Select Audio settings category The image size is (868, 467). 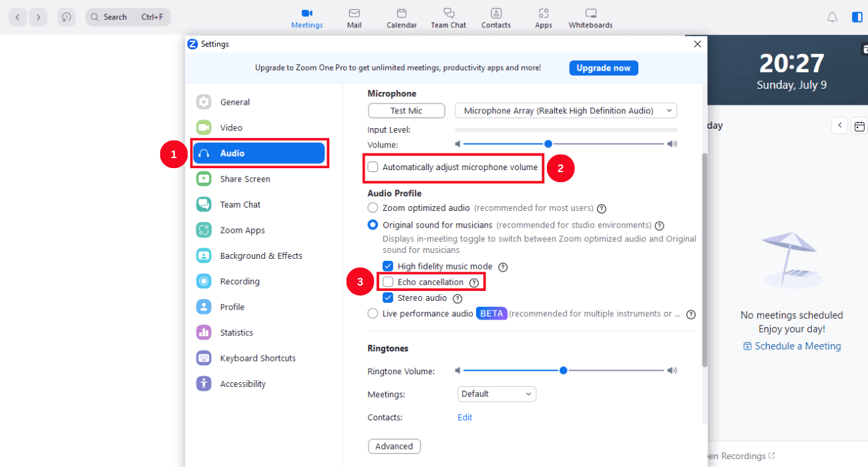[258, 153]
